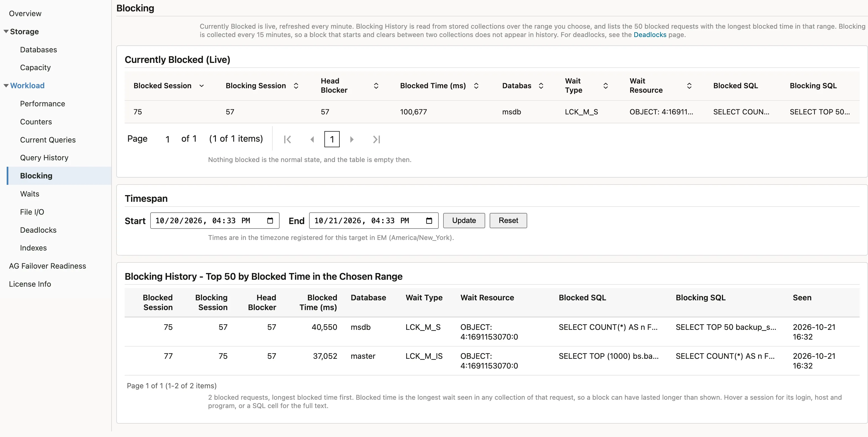Click live row Blocking SQL SELECT TOP 50...
The image size is (868, 437).
[820, 112]
